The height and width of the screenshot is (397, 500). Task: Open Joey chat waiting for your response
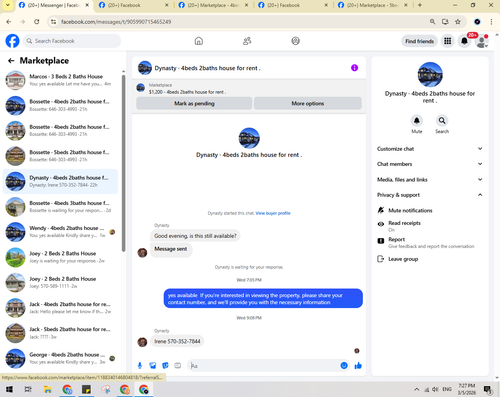[60, 257]
